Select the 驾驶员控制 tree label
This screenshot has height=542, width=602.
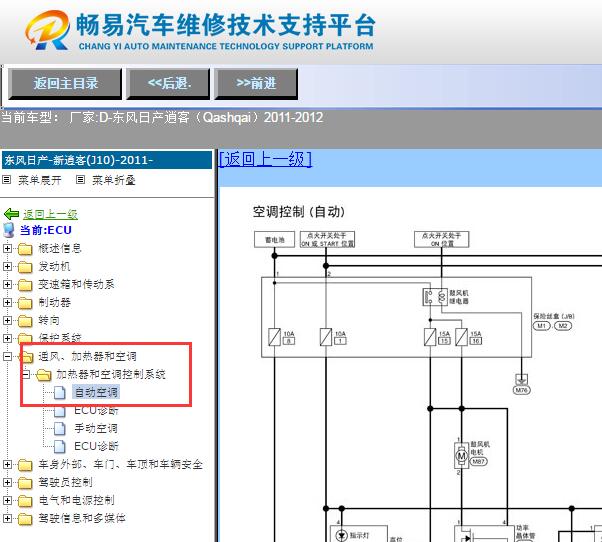pyautogui.click(x=65, y=483)
